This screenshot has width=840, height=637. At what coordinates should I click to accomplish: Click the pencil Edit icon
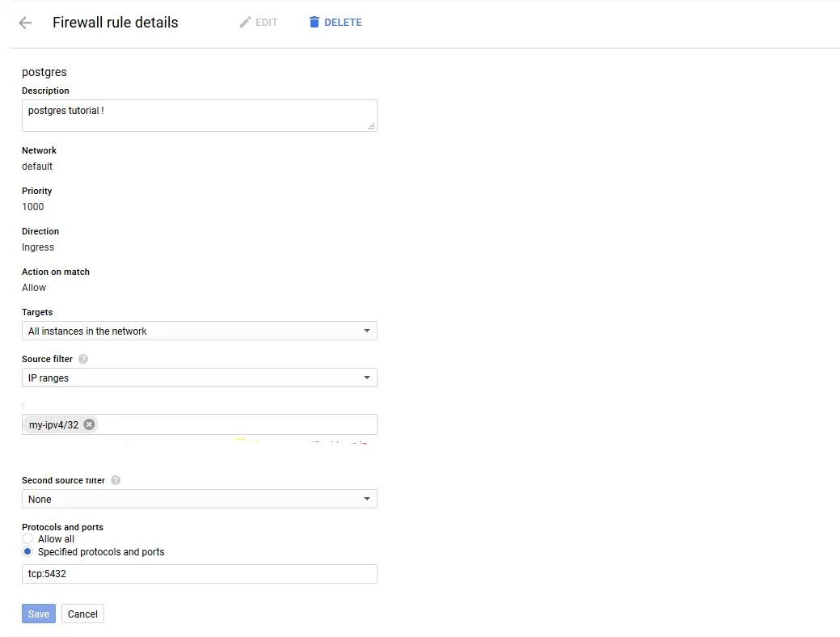tap(246, 23)
